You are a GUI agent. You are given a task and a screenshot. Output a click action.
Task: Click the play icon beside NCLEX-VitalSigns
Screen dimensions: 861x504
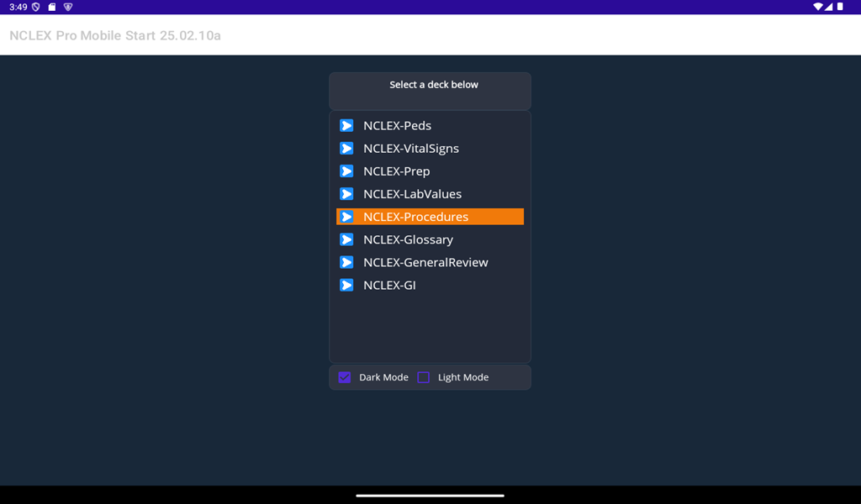pos(346,149)
